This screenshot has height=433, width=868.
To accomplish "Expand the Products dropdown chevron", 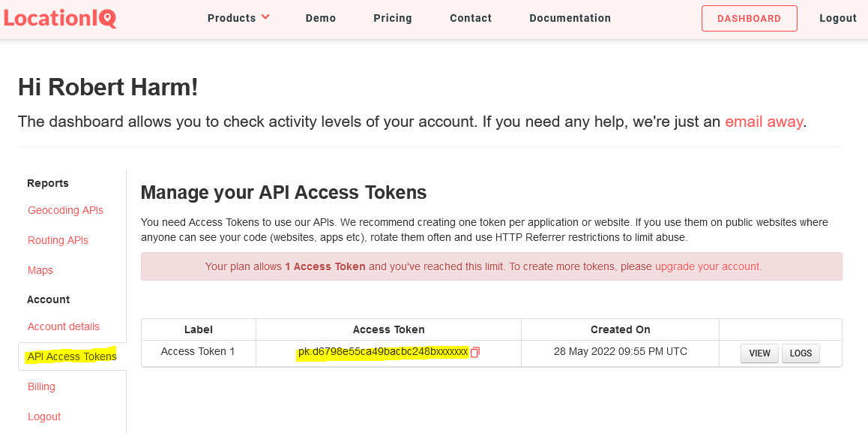I will click(265, 17).
